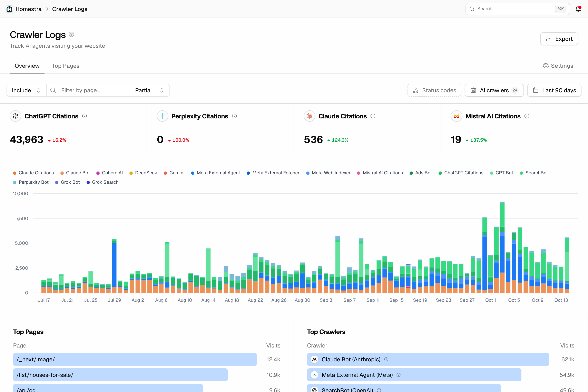This screenshot has height=392, width=588.
Task: Click Crawler Logs breadcrumb item
Action: click(70, 9)
